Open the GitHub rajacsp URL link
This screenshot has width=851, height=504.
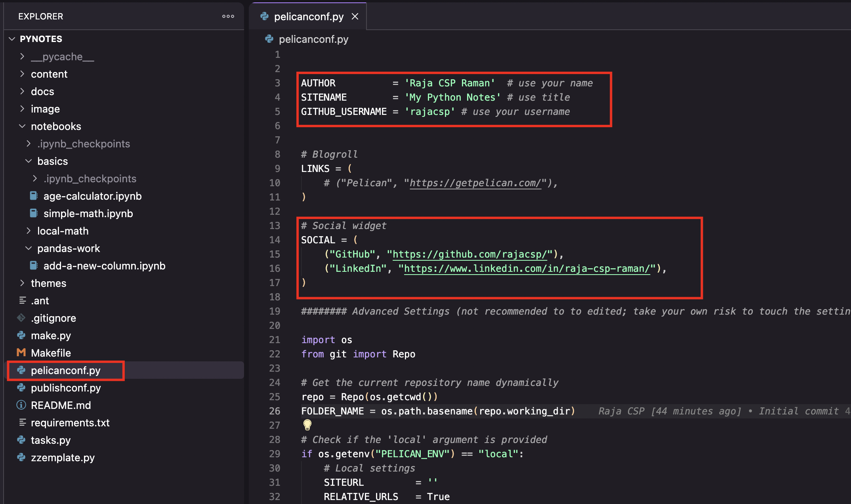pyautogui.click(x=469, y=254)
